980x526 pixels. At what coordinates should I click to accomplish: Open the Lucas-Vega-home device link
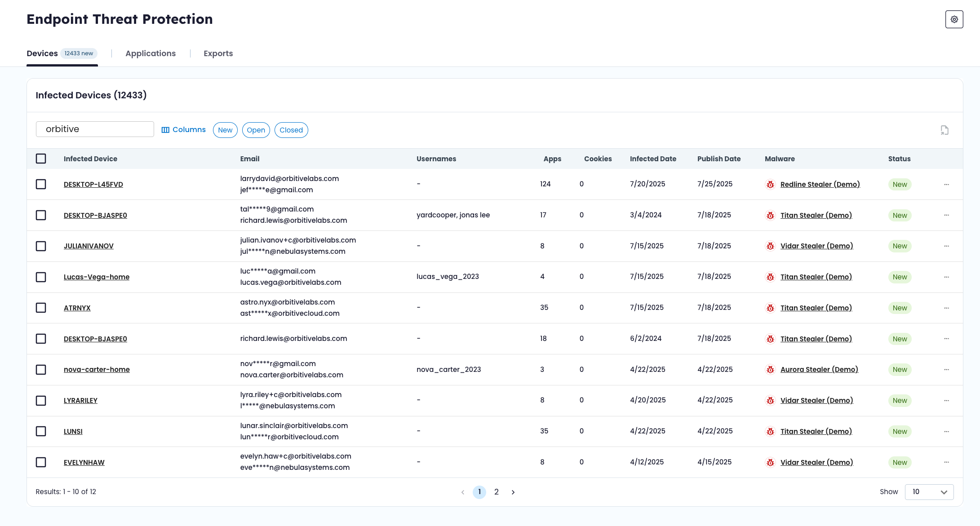pyautogui.click(x=97, y=277)
